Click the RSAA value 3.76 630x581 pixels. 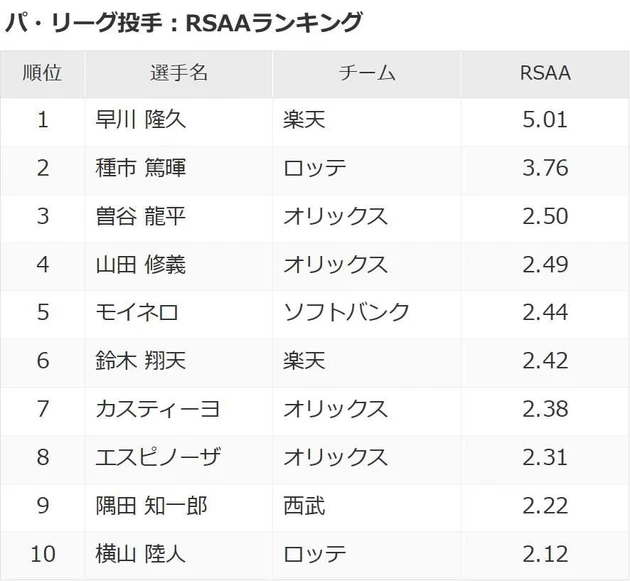tap(545, 168)
